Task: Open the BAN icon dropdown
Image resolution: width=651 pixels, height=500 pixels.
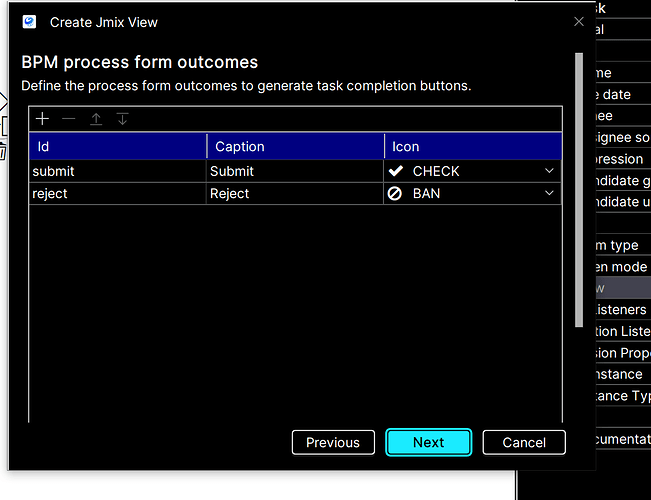Action: (x=549, y=193)
